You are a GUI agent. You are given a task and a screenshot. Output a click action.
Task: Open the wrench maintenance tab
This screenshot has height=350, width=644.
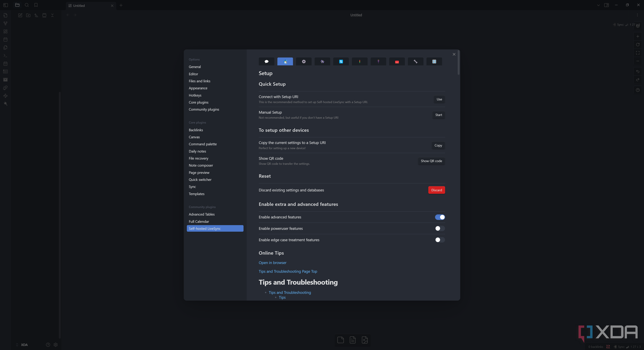(x=416, y=62)
